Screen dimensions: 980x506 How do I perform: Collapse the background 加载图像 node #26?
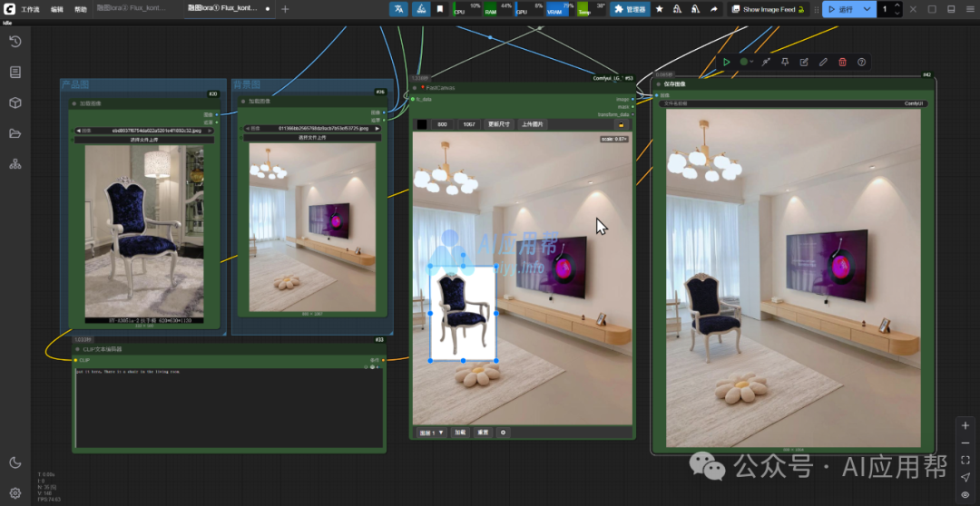pos(244,102)
